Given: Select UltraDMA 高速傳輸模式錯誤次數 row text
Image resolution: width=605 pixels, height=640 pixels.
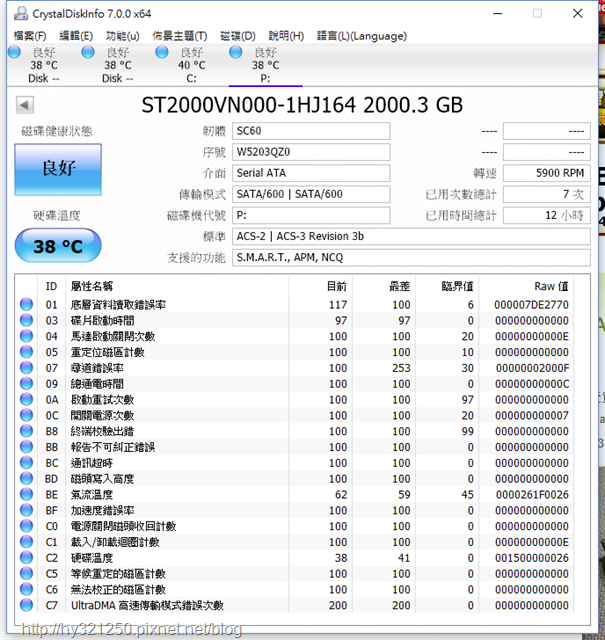Looking at the screenshot, I should click(x=147, y=605).
